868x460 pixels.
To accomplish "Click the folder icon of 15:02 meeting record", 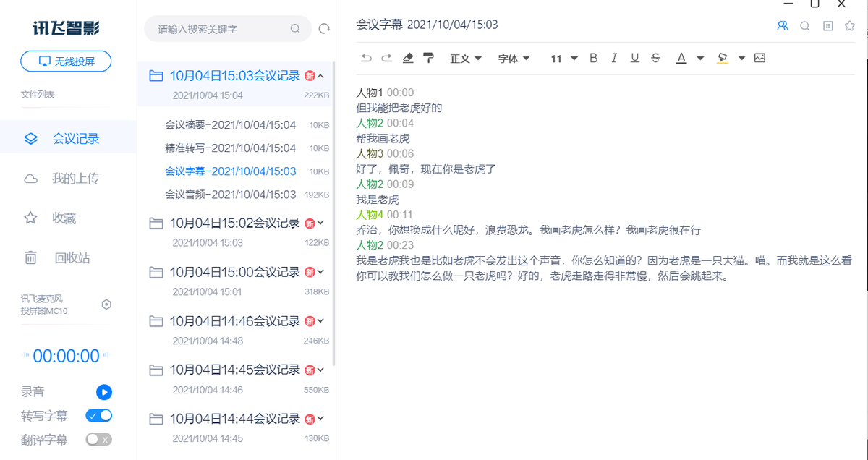I will pyautogui.click(x=156, y=223).
